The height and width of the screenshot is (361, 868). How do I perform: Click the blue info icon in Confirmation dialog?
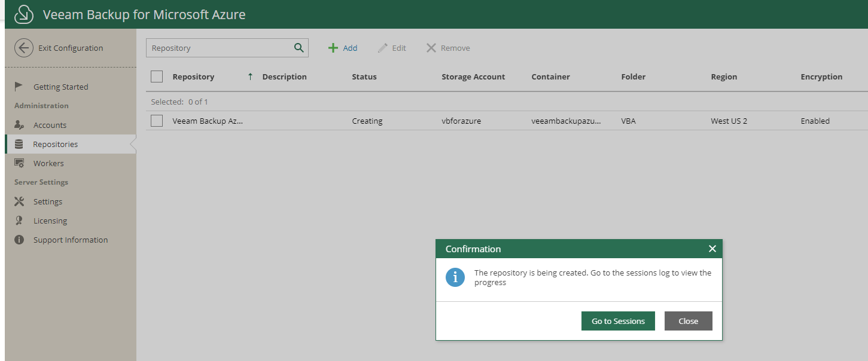coord(455,277)
